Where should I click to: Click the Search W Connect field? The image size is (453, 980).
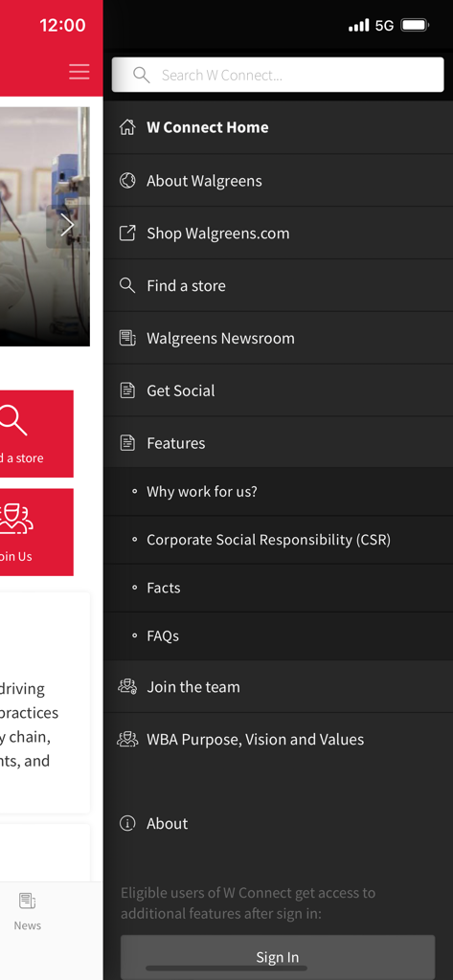point(278,75)
